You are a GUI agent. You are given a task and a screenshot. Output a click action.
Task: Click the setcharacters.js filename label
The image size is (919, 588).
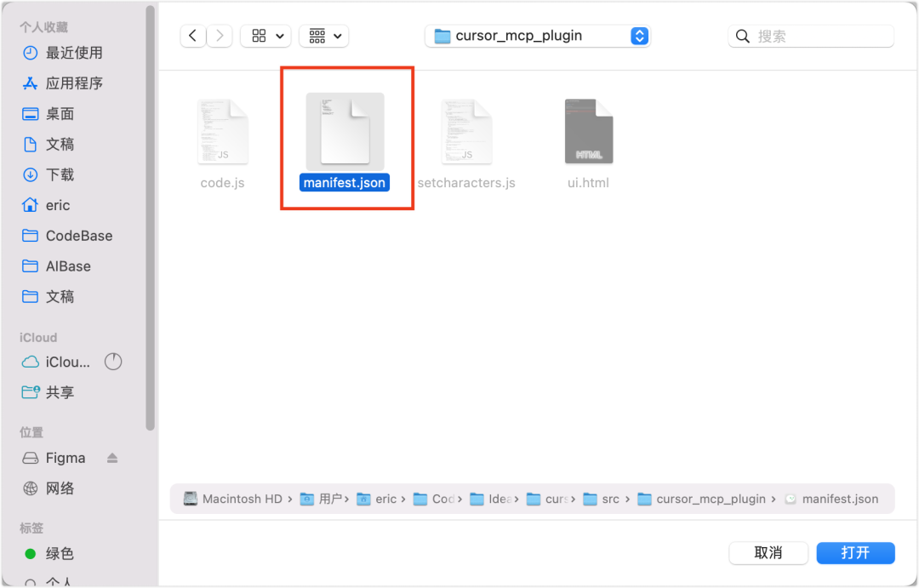coord(466,183)
